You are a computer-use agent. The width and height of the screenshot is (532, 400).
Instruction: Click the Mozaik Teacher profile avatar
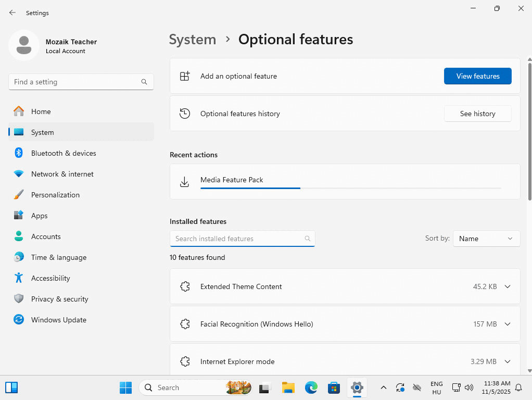pyautogui.click(x=24, y=45)
